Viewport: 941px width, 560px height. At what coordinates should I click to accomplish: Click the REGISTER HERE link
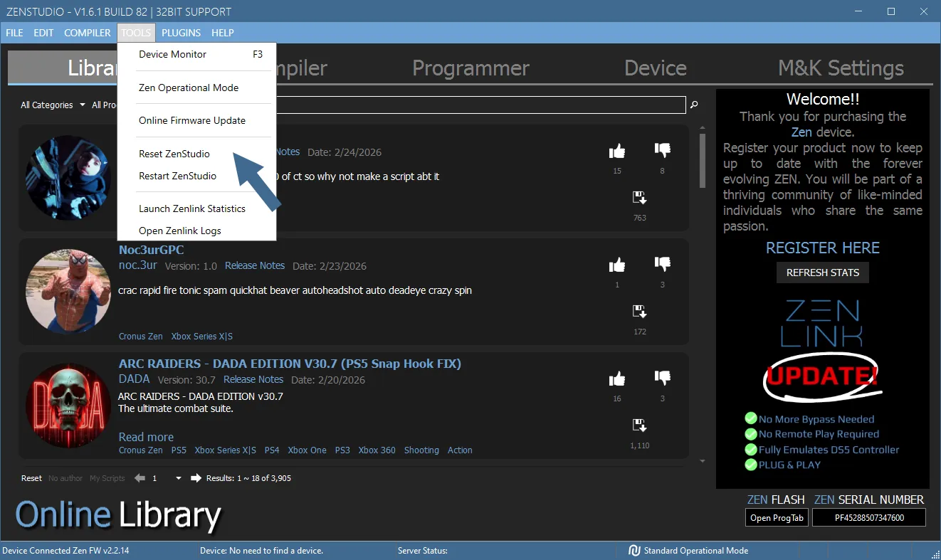pos(823,248)
